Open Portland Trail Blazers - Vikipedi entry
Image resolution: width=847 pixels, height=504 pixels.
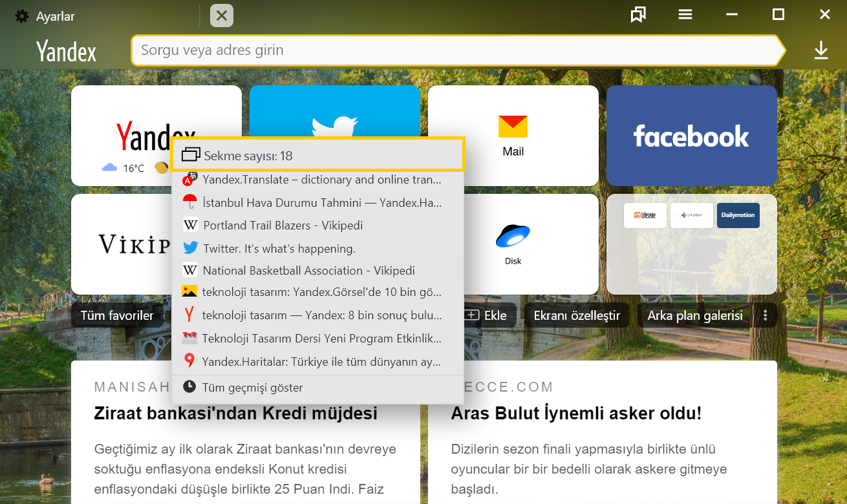click(x=318, y=225)
